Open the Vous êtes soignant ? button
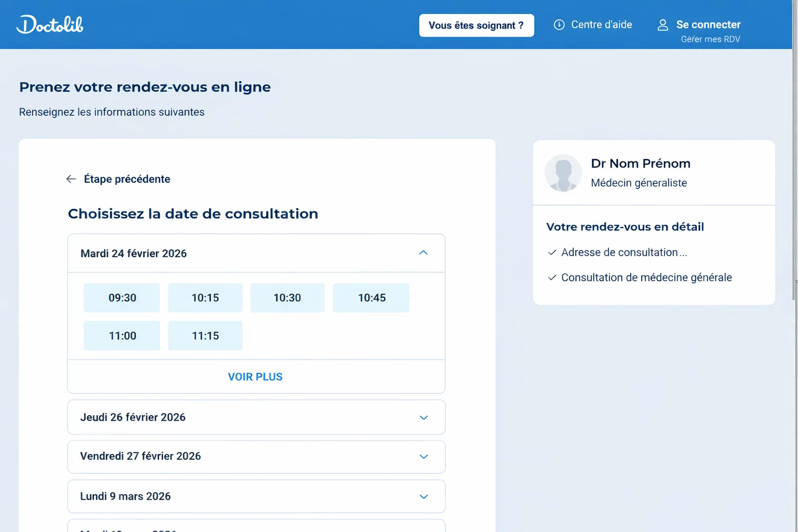This screenshot has height=532, width=798. [x=476, y=25]
